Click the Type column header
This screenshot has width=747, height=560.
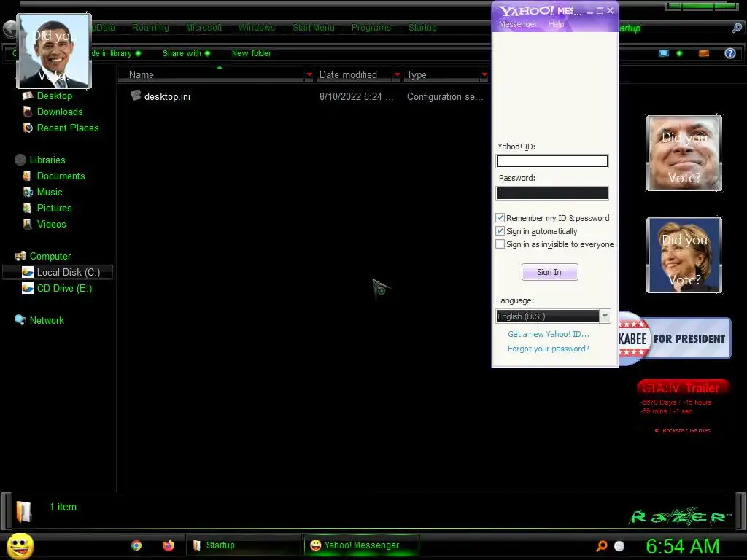tap(446, 74)
